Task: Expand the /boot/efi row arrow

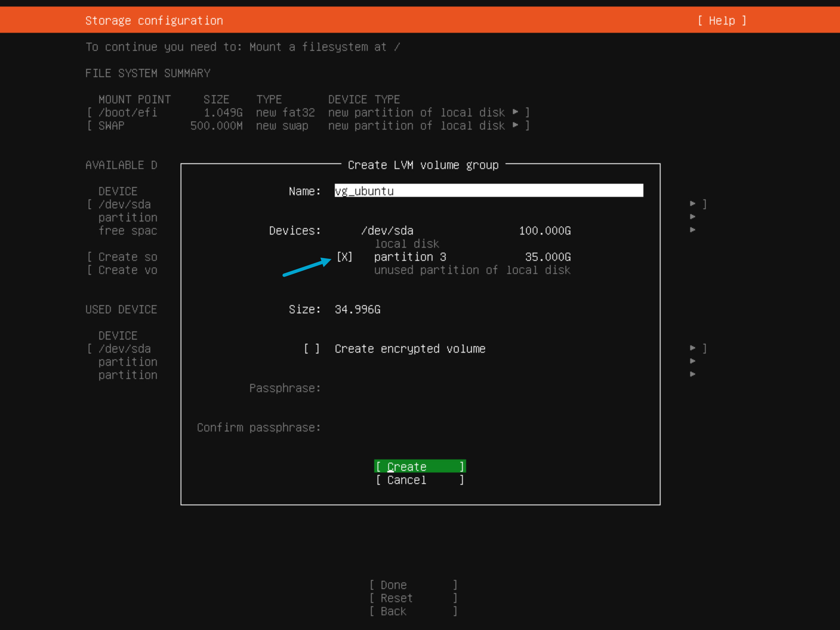Action: coord(515,112)
